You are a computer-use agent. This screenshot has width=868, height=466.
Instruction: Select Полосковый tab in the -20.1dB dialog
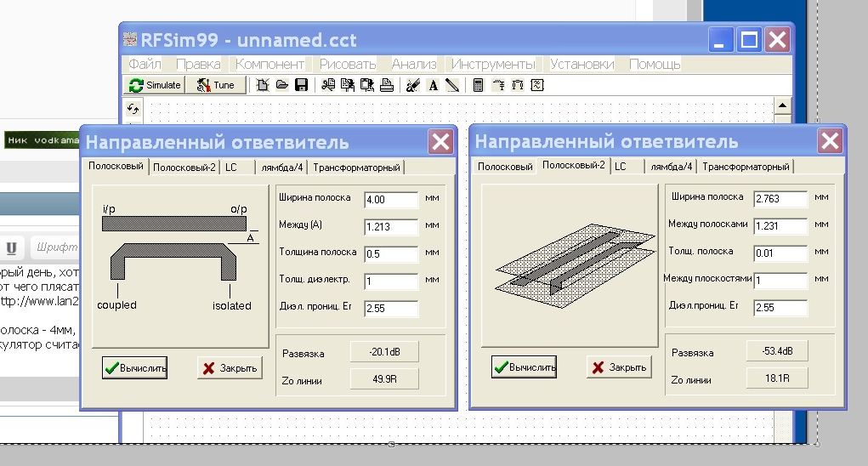click(x=116, y=166)
